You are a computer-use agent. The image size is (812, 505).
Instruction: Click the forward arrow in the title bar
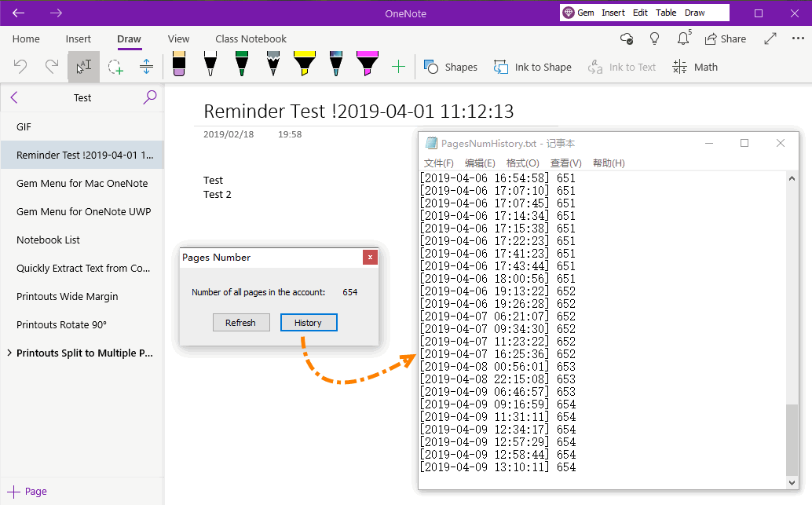click(56, 13)
